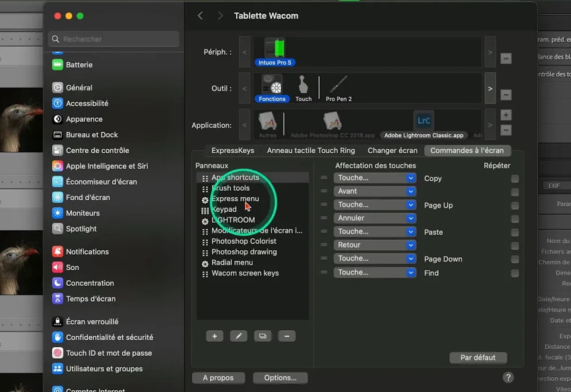Select the Photoshop Colorist panel
Viewport: 571px width, 392px height.
coord(253,241)
